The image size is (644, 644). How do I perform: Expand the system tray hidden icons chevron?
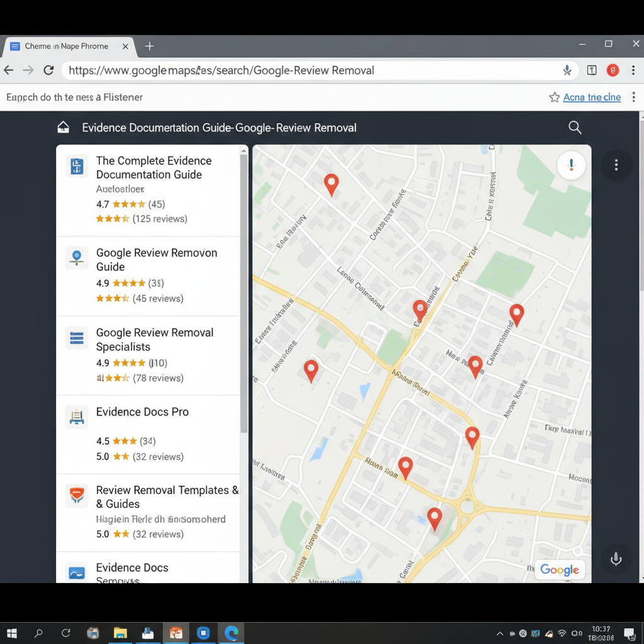[x=500, y=633]
